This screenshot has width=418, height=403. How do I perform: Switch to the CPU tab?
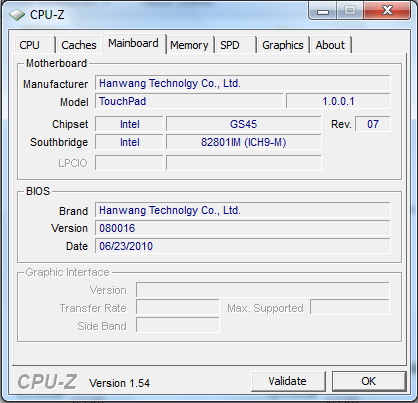[34, 45]
